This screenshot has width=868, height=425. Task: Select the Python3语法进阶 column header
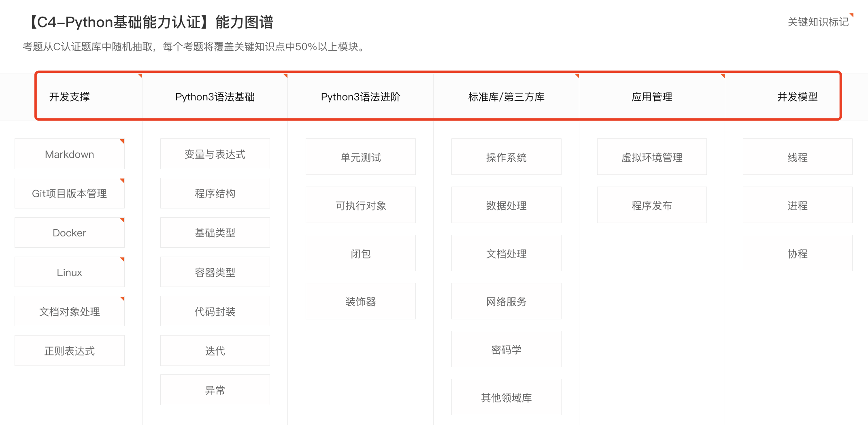(361, 97)
